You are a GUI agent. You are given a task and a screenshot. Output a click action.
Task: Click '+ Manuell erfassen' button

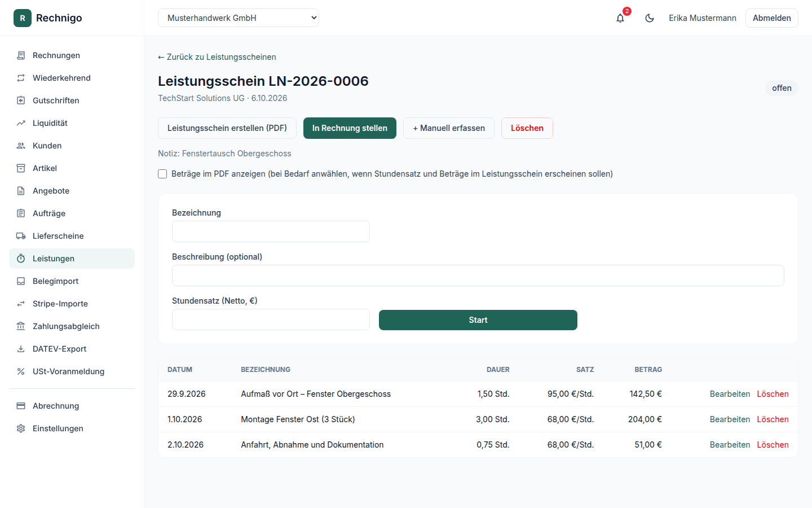449,128
